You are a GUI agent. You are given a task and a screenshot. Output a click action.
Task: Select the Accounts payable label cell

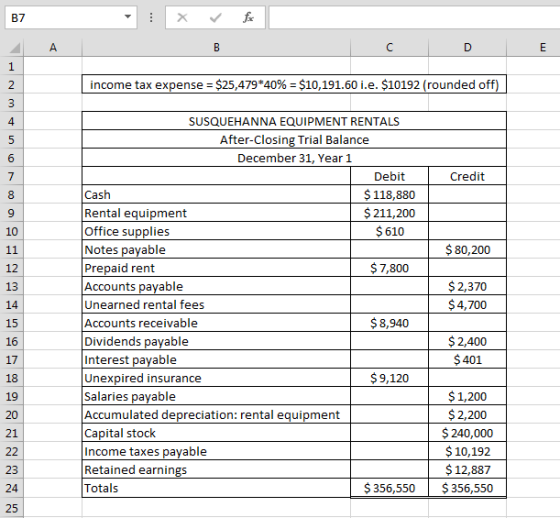pyautogui.click(x=216, y=287)
